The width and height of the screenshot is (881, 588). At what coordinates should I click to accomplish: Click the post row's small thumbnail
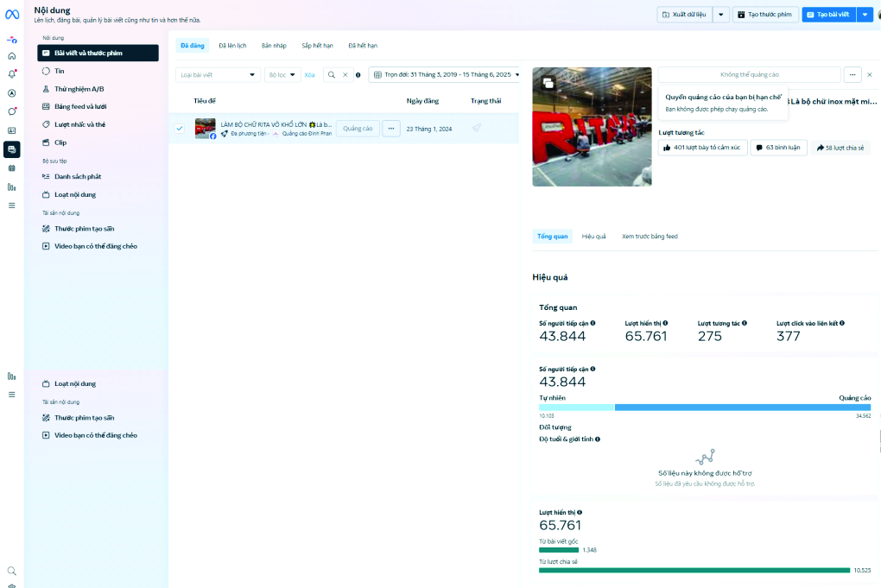pyautogui.click(x=205, y=128)
